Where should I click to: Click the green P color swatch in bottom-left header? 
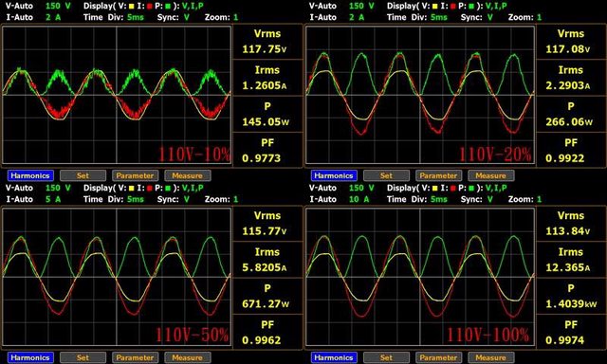point(168,189)
